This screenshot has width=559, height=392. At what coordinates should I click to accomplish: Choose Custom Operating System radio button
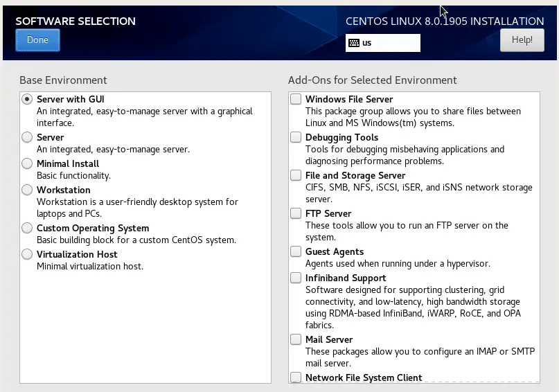27,228
